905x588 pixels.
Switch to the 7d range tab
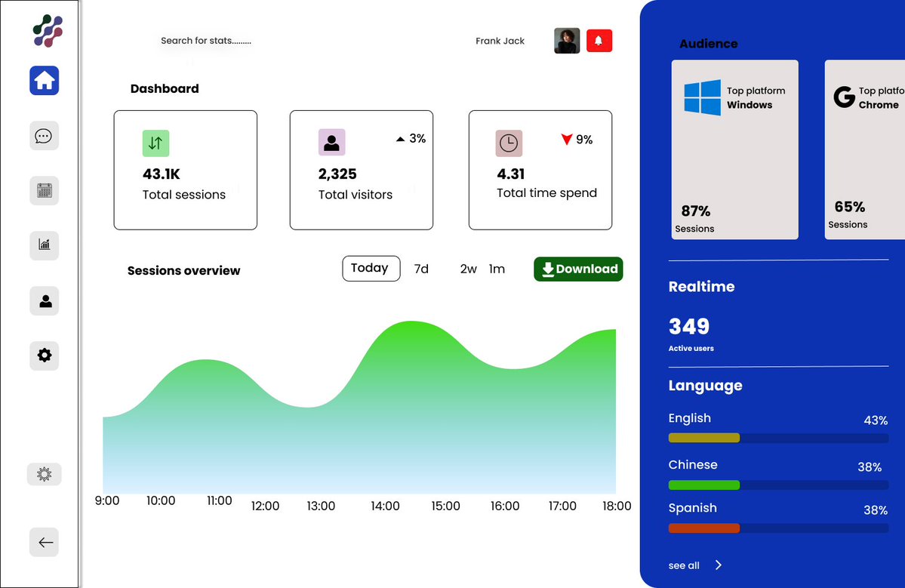tap(421, 269)
